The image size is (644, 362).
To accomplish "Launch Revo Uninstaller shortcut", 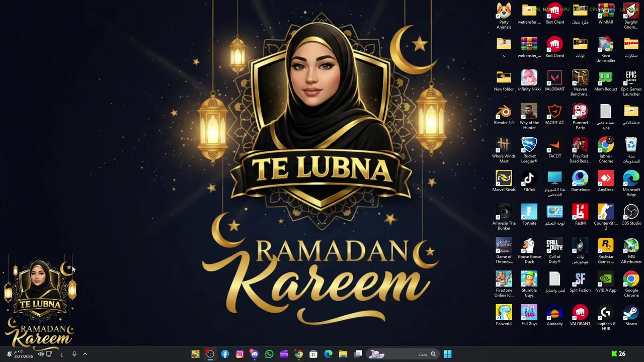I will point(606,50).
